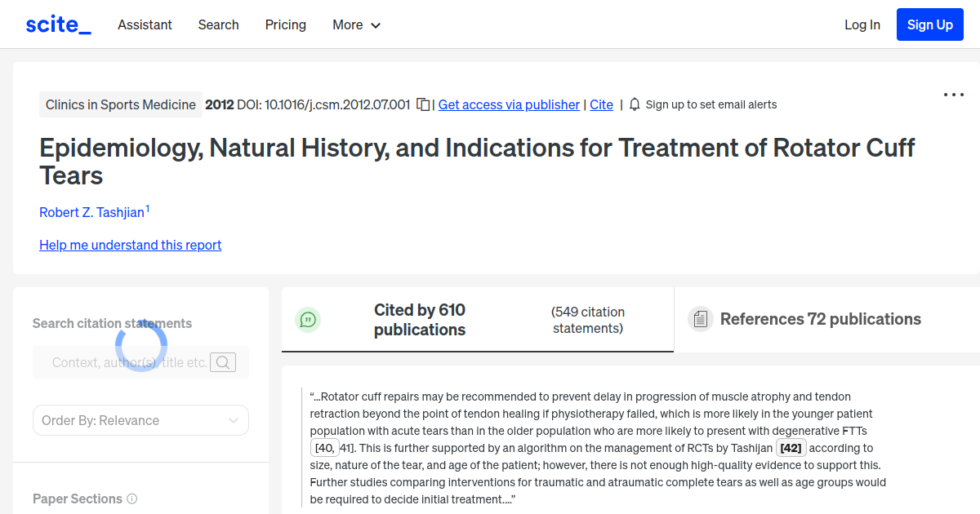The height and width of the screenshot is (514, 980).
Task: Click the bell icon to set email alerts
Action: pyautogui.click(x=634, y=104)
